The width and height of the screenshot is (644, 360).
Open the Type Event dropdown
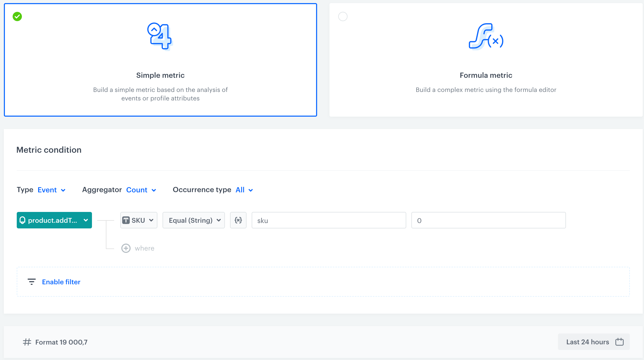coord(51,190)
